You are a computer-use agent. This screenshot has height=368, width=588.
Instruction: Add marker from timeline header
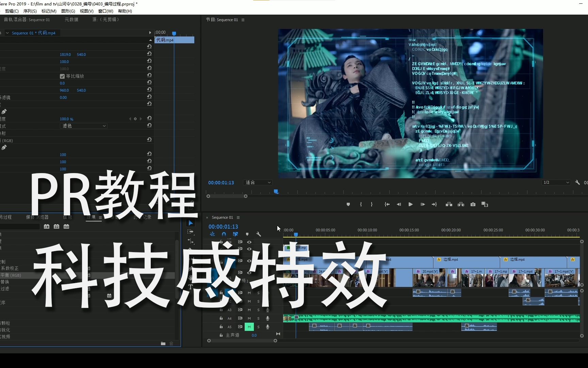click(247, 234)
